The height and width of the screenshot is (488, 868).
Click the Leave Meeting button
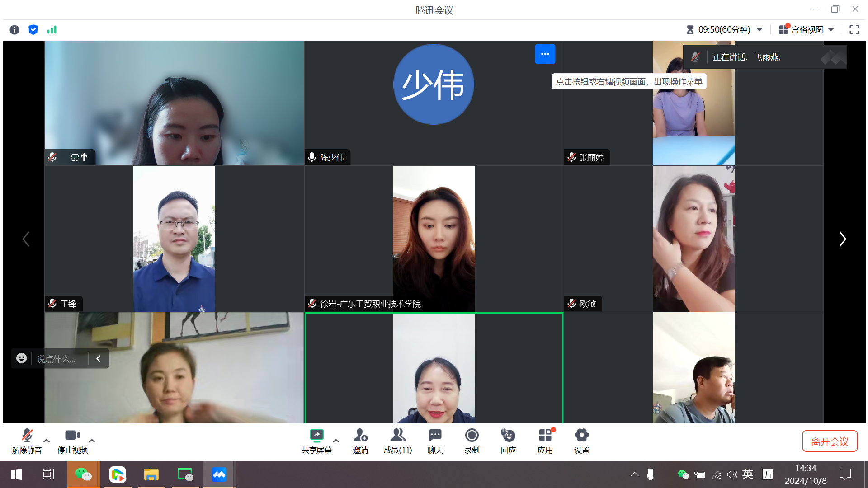click(x=830, y=441)
